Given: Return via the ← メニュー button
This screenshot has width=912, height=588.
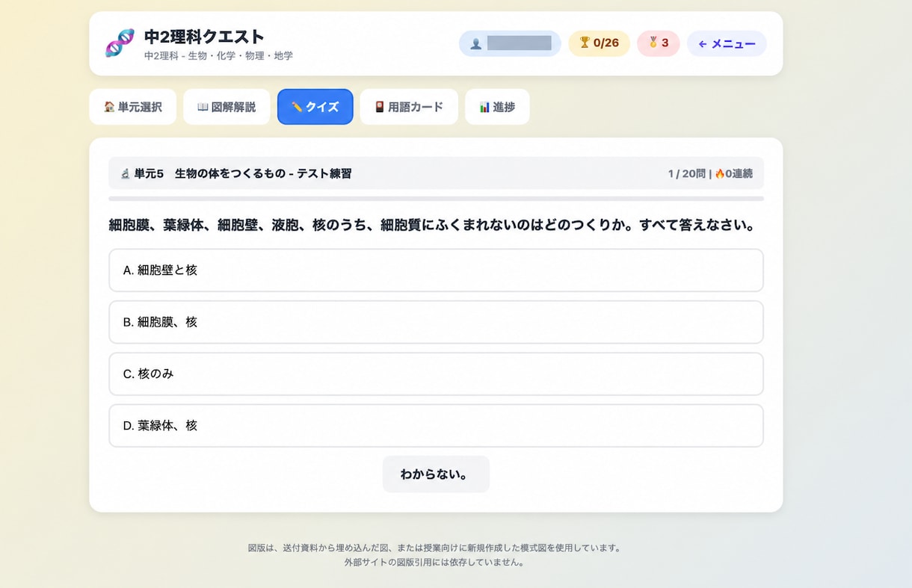Looking at the screenshot, I should point(727,43).
